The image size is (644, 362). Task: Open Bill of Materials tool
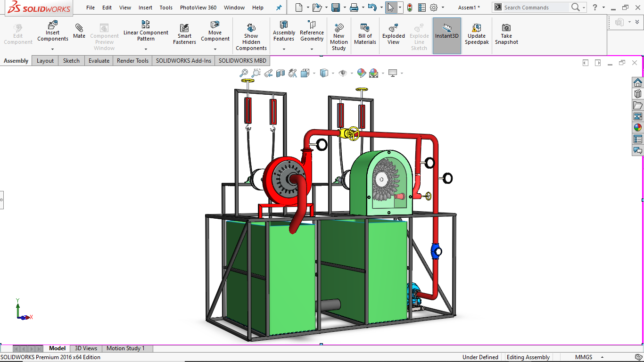point(365,34)
